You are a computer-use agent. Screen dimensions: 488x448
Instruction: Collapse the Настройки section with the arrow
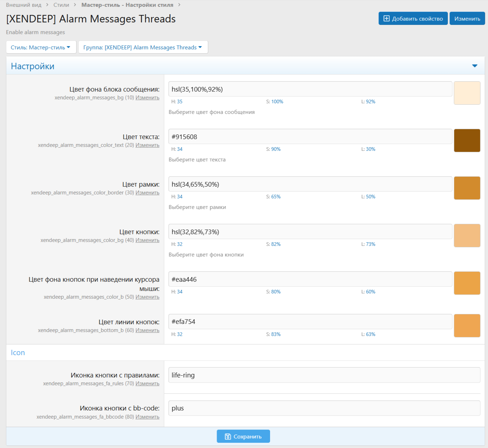pyautogui.click(x=475, y=66)
